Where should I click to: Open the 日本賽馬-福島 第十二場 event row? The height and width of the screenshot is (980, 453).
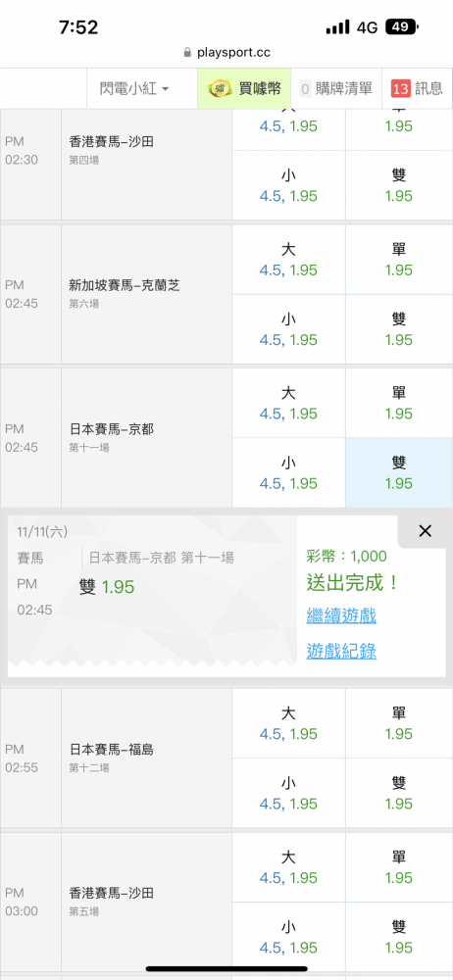click(146, 759)
